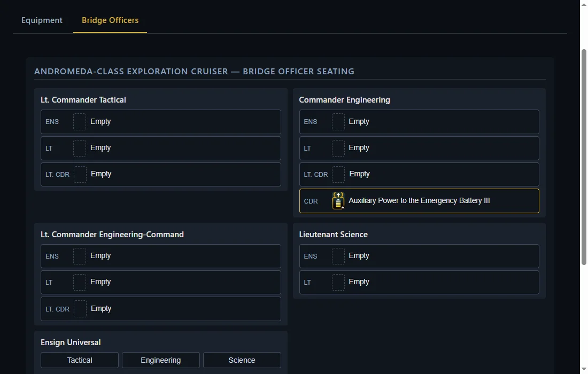Click the page's vertical scrollbar thumb
The image size is (588, 374).
coord(584,157)
